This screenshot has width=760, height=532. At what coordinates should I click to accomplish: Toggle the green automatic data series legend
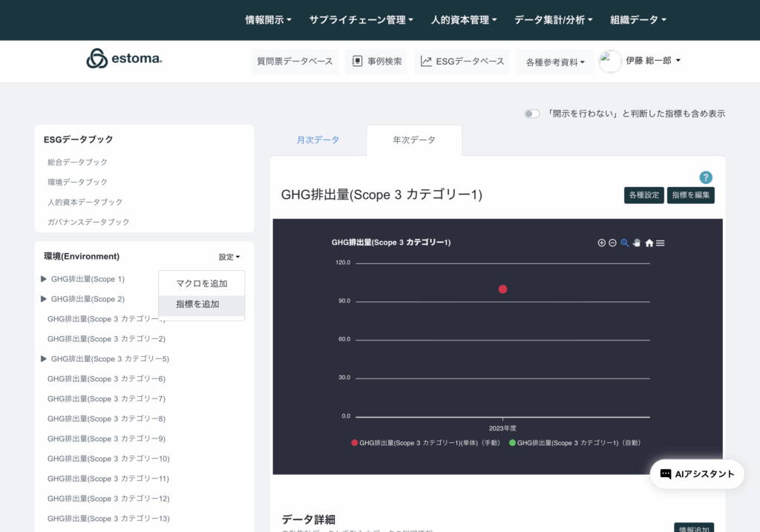(x=574, y=442)
